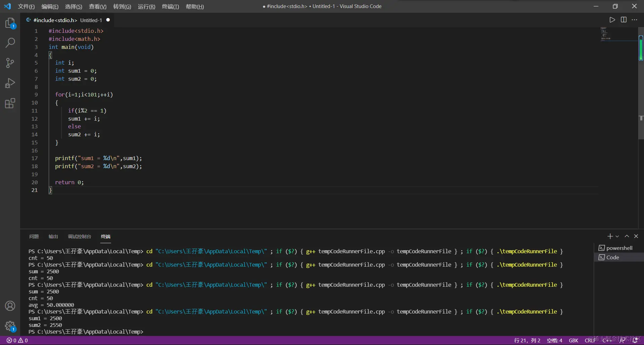Click the 'else' keyword in the code
This screenshot has height=345, width=644.
point(74,127)
